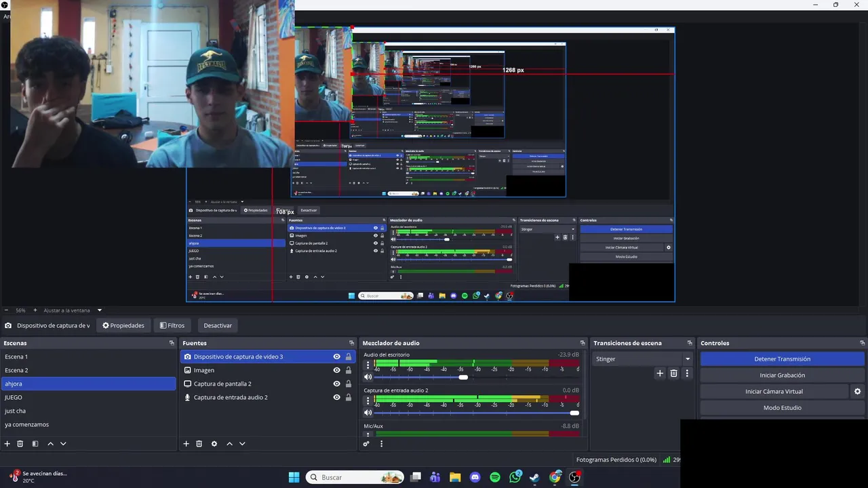Open Discord from taskbar
Screen dimensions: 868x488
[x=475, y=477]
